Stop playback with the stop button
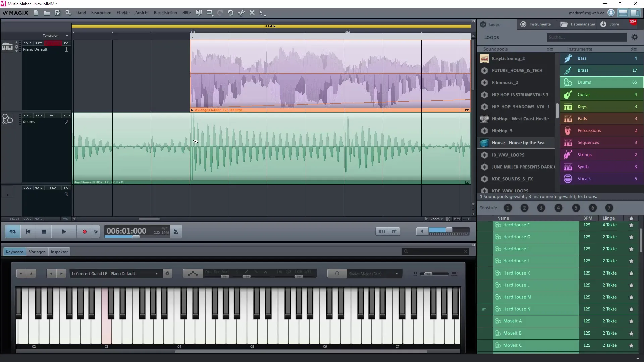The width and height of the screenshot is (644, 362). [44, 232]
